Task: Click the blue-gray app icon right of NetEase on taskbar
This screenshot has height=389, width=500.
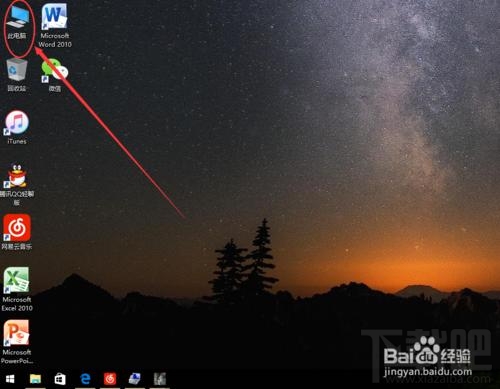Action: (x=135, y=379)
